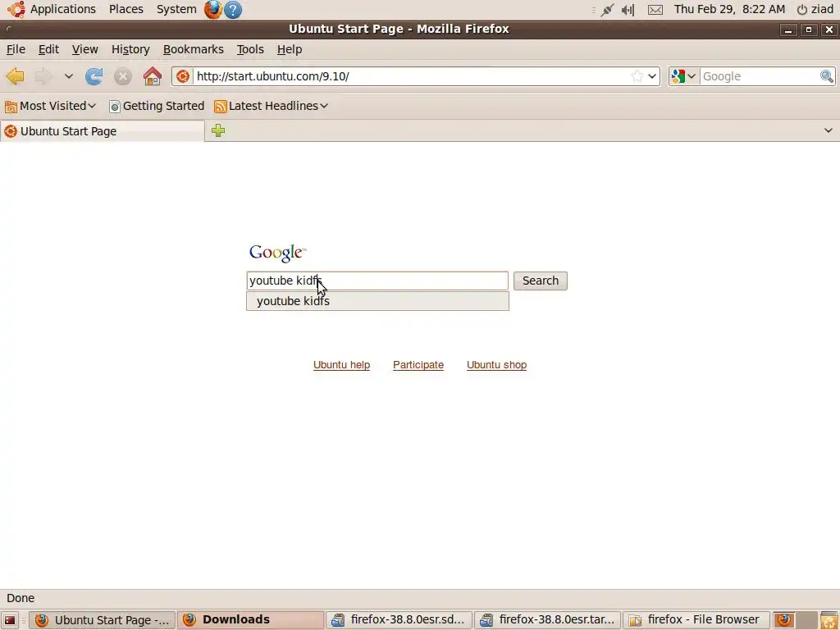Open the trash icon in the bottom panel
Image resolution: width=840 pixels, height=630 pixels.
[829, 620]
